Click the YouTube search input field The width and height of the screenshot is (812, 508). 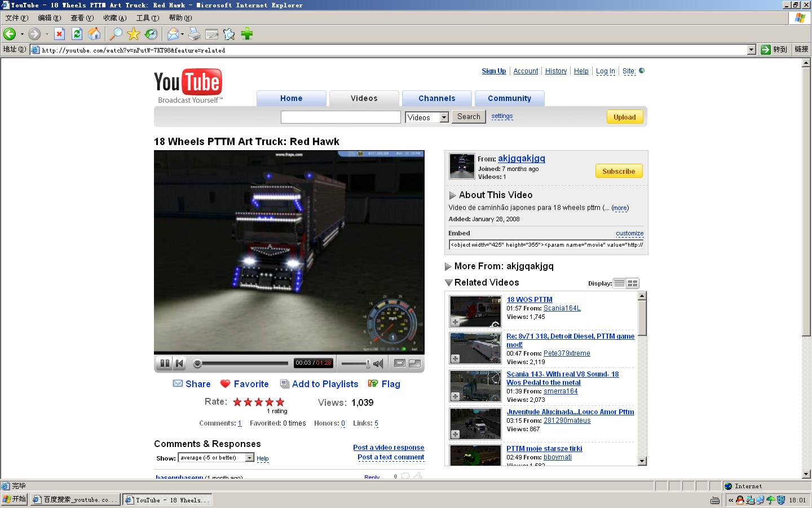point(341,117)
